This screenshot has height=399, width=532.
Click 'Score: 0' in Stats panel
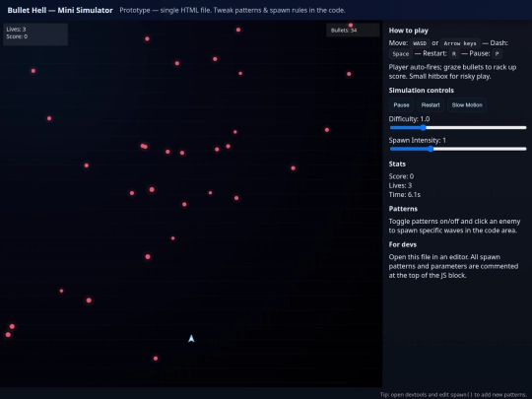(x=401, y=176)
